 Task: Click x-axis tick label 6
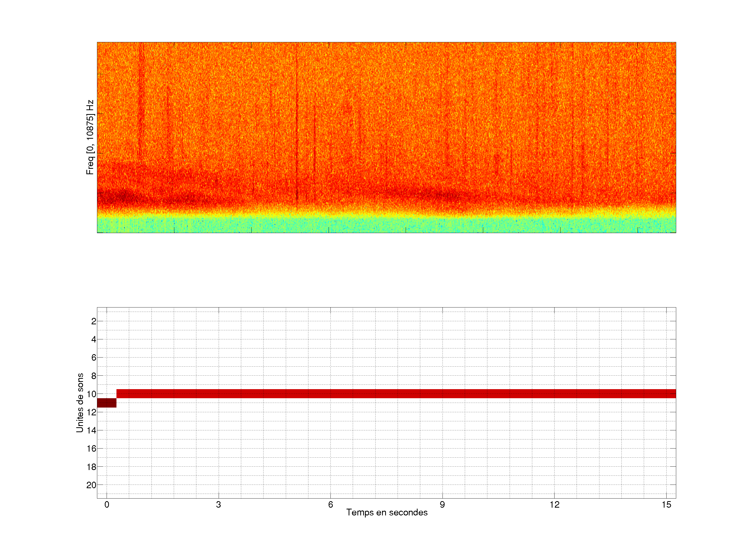[330, 505]
